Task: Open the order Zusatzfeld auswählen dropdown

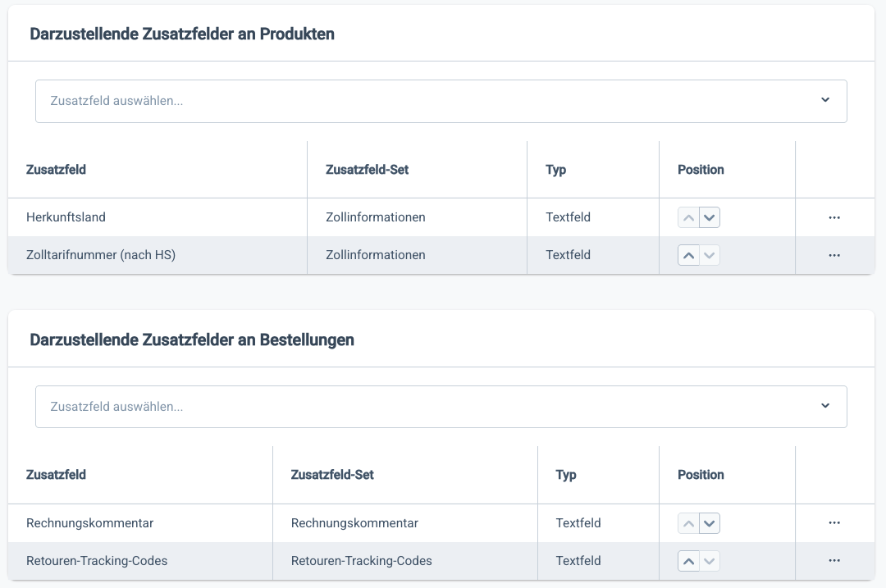Action: (427, 406)
